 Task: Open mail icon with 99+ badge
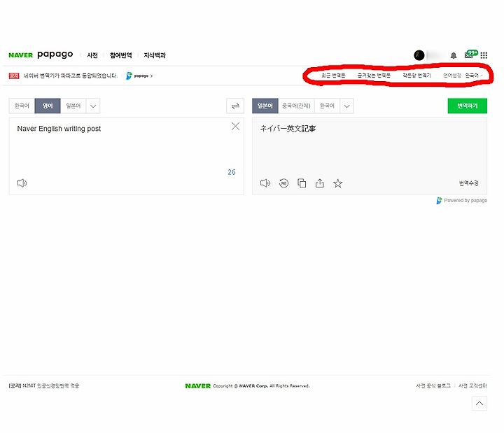pos(470,55)
